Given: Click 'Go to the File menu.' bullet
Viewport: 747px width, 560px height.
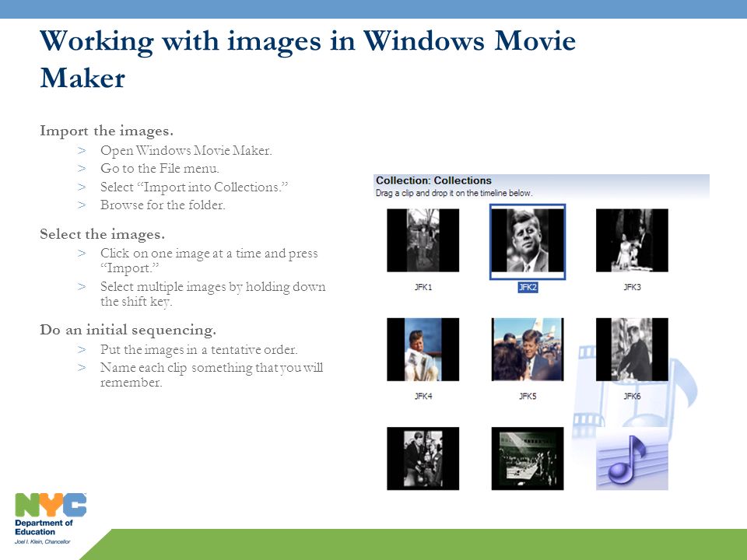Looking at the screenshot, I should (x=160, y=169).
